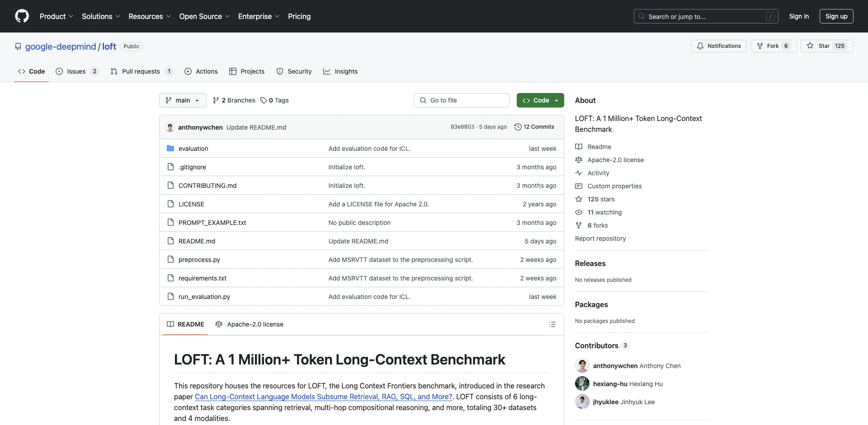Click the fork icon next to 6 forks
The height and width of the screenshot is (425, 868).
click(579, 225)
